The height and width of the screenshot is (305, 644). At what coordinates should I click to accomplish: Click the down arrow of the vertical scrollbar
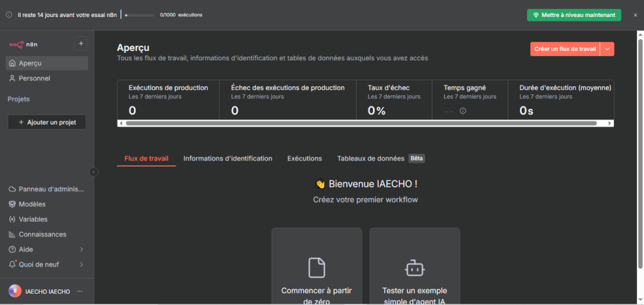[640, 300]
